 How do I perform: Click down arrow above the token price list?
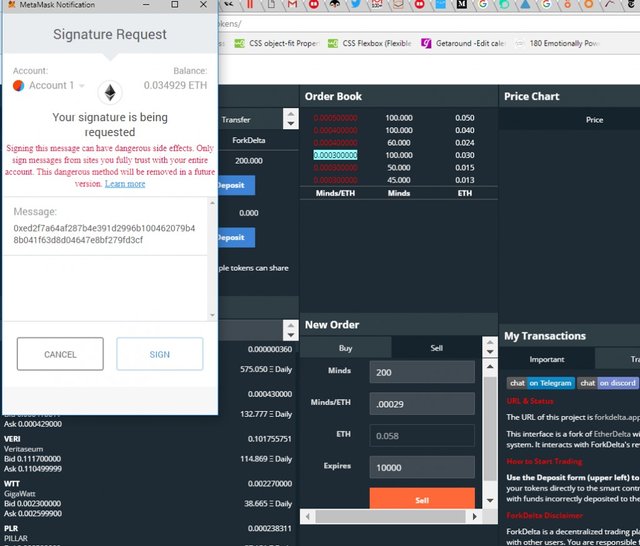pyautogui.click(x=291, y=335)
